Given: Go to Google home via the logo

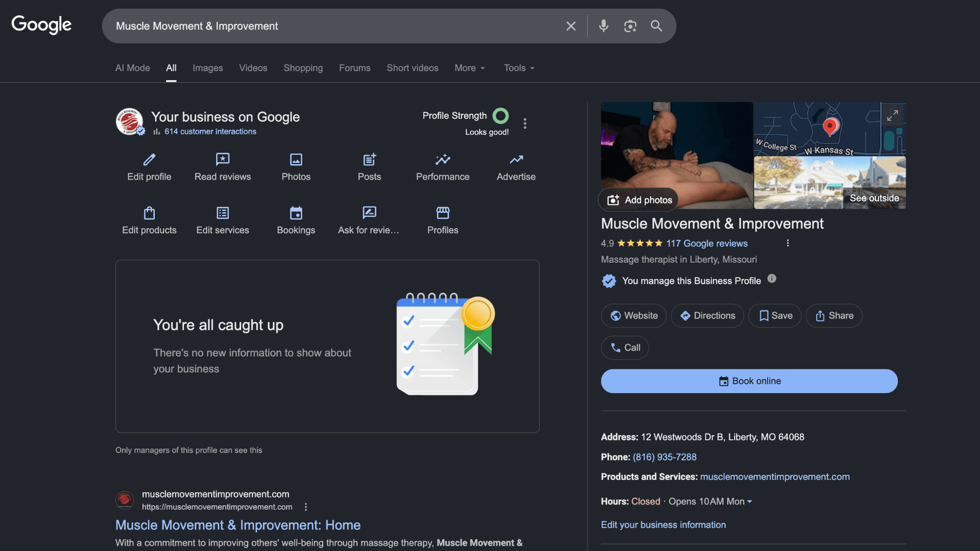Looking at the screenshot, I should tap(41, 24).
